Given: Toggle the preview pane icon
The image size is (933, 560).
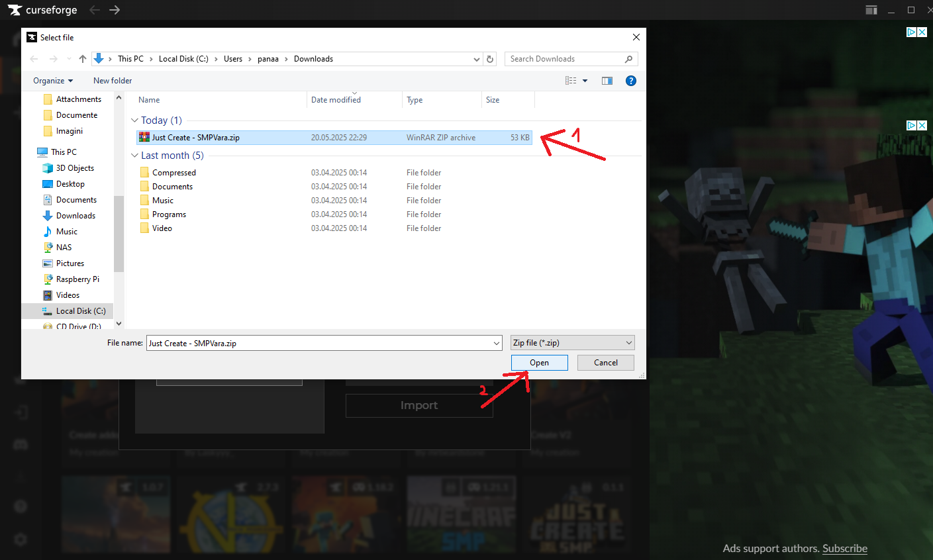Looking at the screenshot, I should (607, 81).
